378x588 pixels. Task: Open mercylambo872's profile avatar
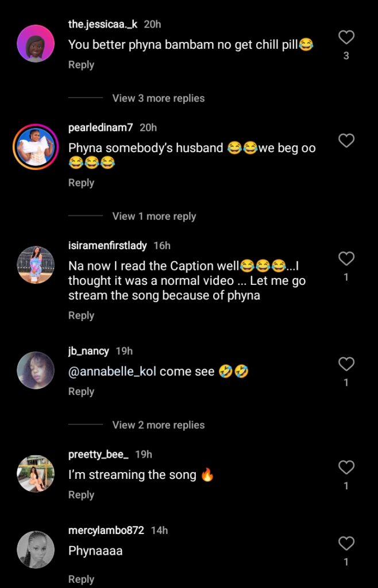point(36,550)
